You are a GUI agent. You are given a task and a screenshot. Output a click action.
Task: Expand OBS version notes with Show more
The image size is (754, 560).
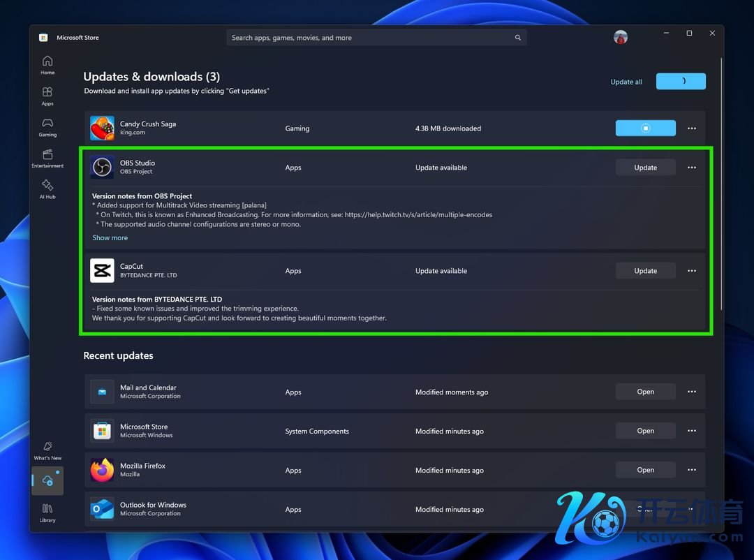(x=110, y=238)
